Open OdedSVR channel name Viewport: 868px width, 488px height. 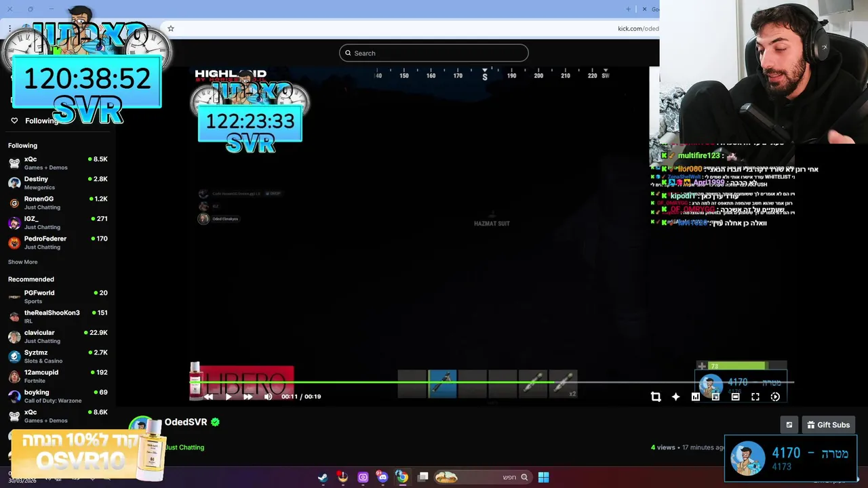pyautogui.click(x=186, y=422)
